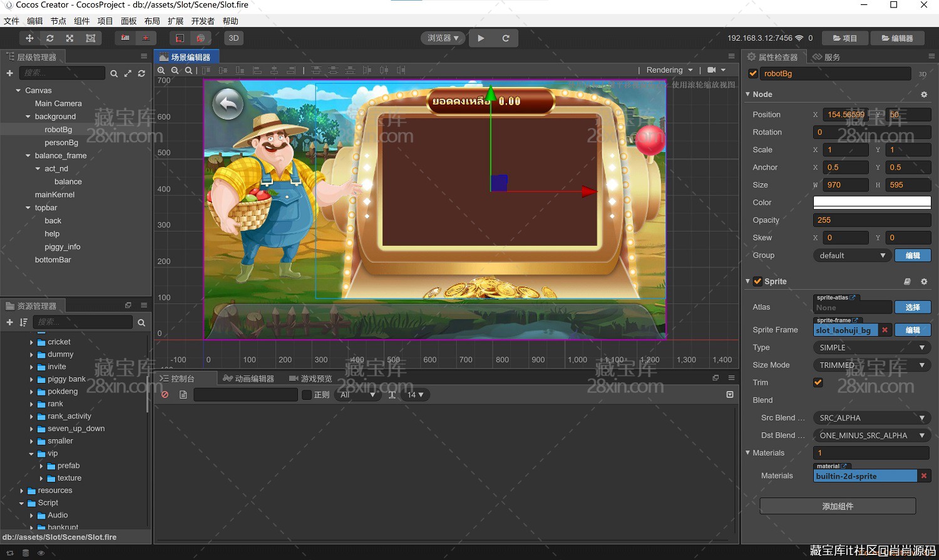939x560 pixels.
Task: Select the piggy_info node
Action: 62,247
